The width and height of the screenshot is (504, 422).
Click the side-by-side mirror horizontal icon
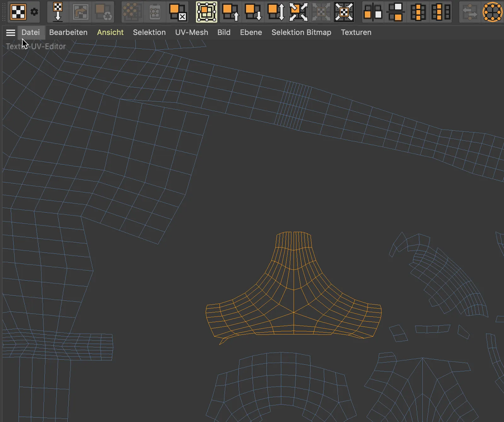[x=373, y=12]
